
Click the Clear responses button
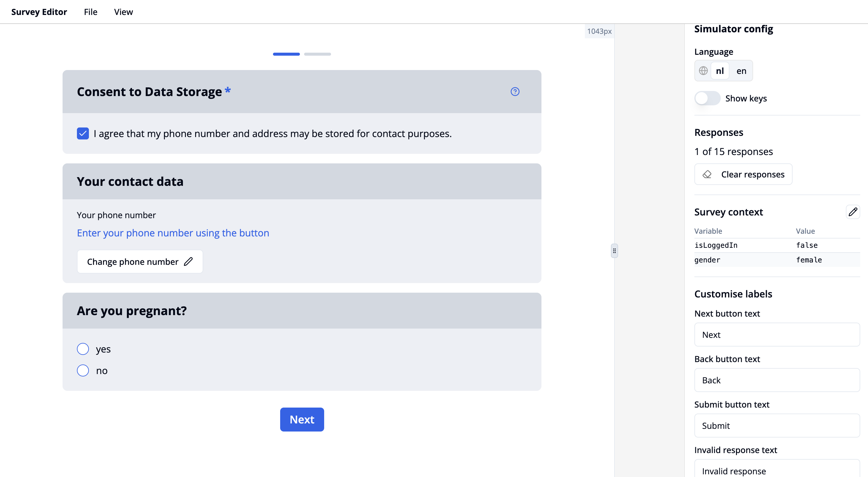point(743,174)
